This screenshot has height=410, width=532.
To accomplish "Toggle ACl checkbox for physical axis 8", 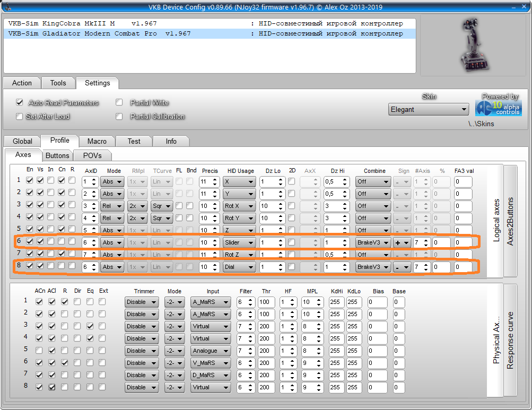I will click(51, 387).
